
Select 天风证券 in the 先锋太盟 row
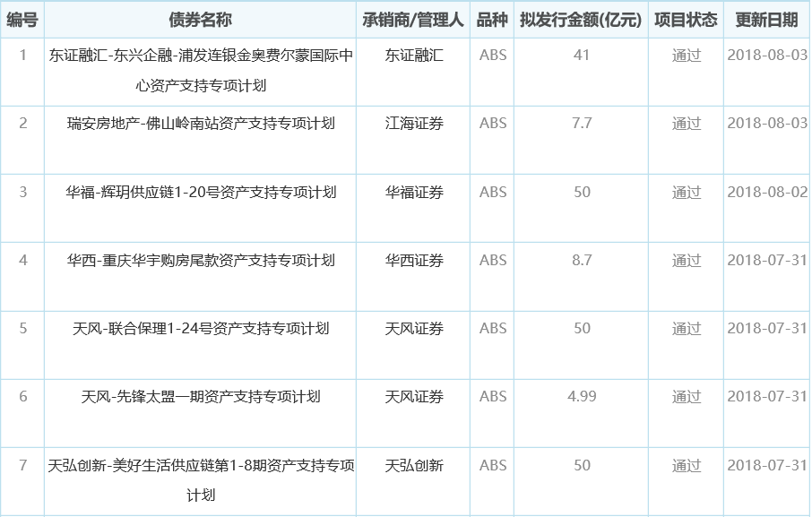coord(414,397)
